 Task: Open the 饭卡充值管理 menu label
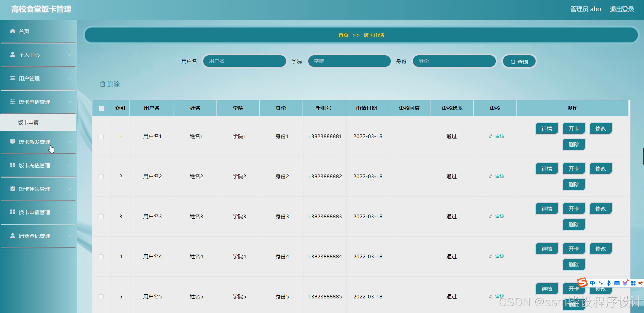pos(34,166)
